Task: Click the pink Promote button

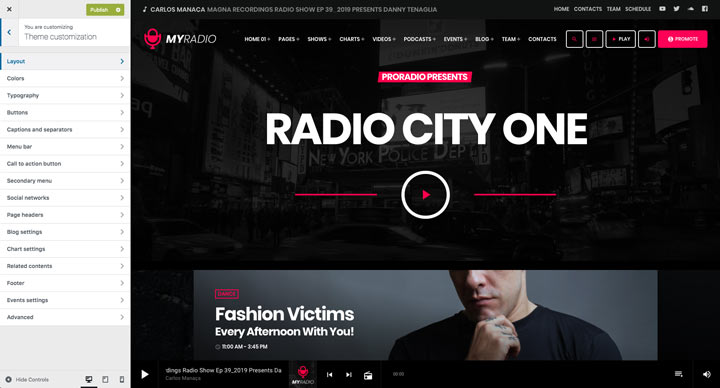Action: click(682, 39)
